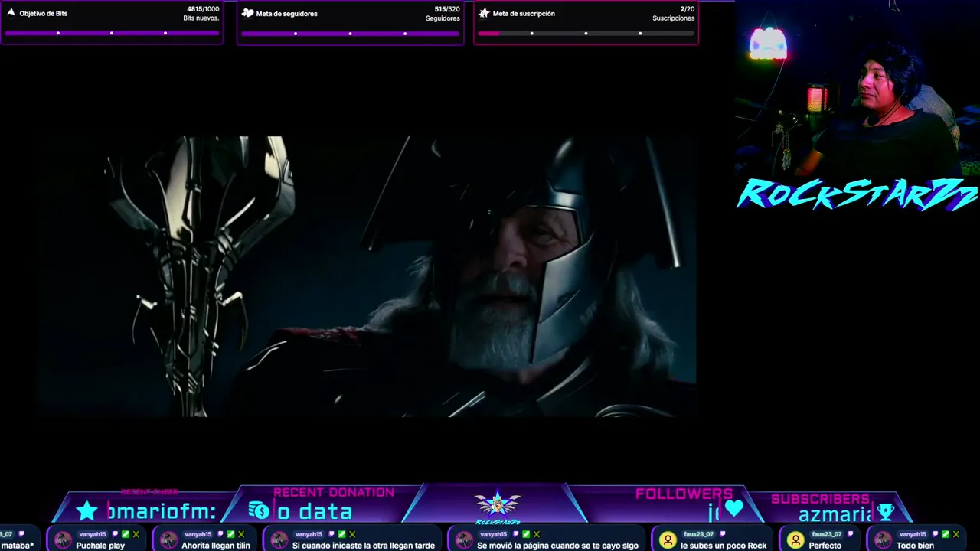Click the "Suscripciones" text
980x551 pixels.
674,18
